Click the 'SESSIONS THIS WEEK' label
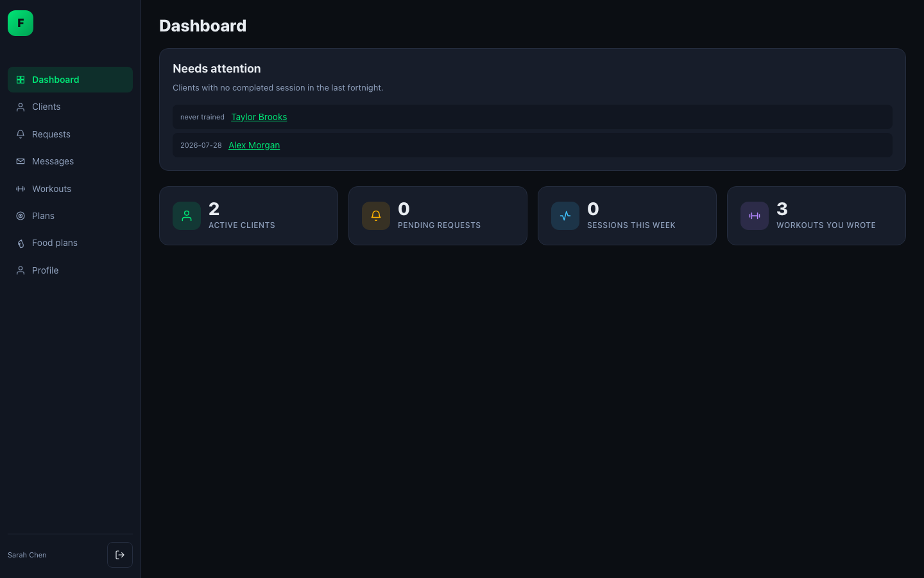This screenshot has width=924, height=578. click(x=631, y=225)
